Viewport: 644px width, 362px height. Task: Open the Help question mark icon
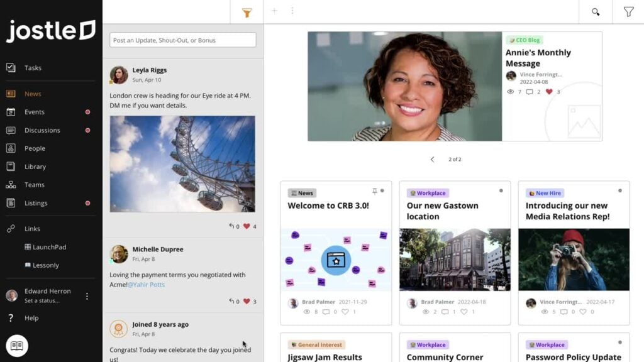11,318
